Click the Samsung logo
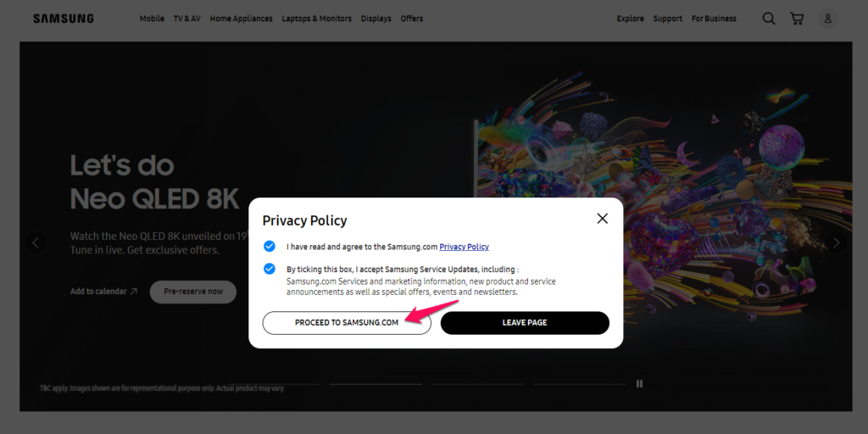The image size is (868, 434). [x=64, y=19]
